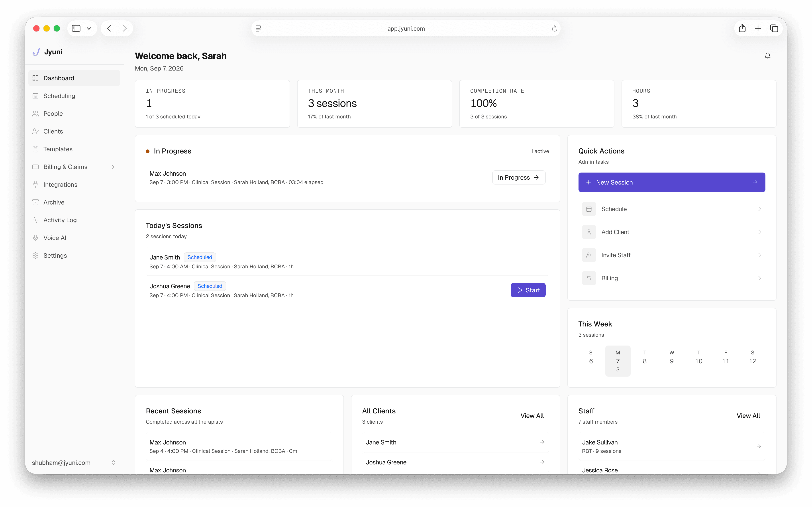The image size is (812, 507).
Task: Open Activity Log in the sidebar
Action: pyautogui.click(x=74, y=220)
